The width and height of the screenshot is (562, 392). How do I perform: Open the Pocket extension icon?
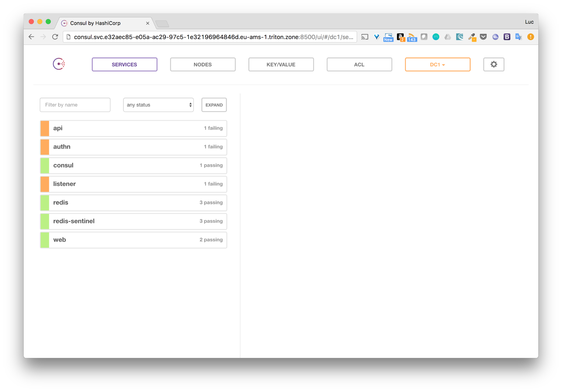tap(483, 37)
